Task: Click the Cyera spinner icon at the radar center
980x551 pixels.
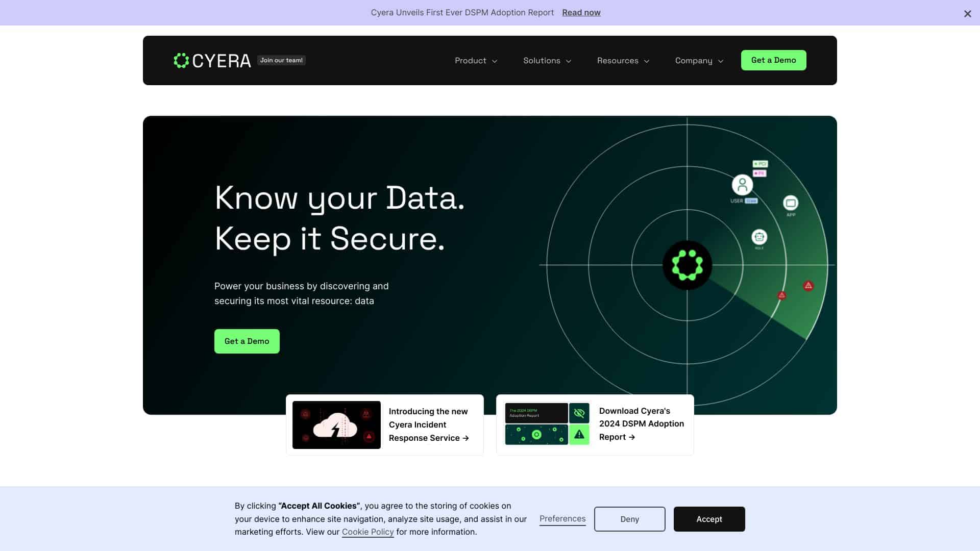Action: click(688, 265)
